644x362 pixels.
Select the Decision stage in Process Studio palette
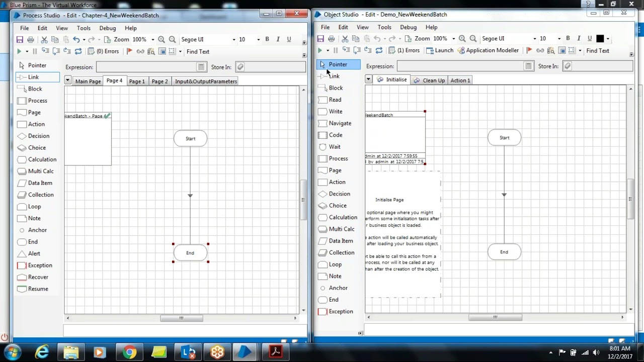34,136
